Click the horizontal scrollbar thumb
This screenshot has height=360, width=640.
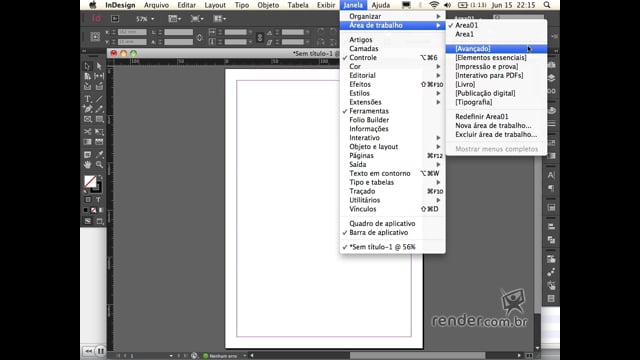[418, 356]
